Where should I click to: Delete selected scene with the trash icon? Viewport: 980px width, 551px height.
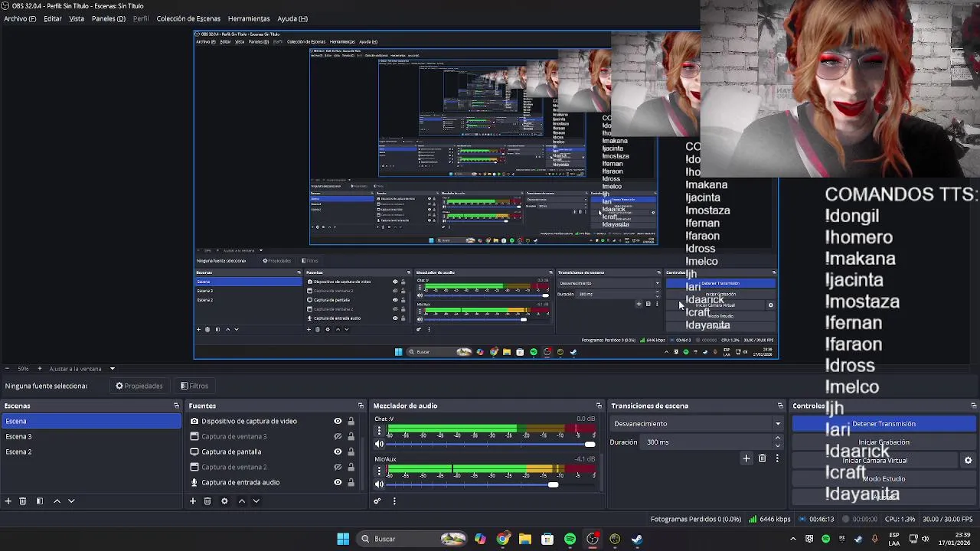click(x=23, y=501)
